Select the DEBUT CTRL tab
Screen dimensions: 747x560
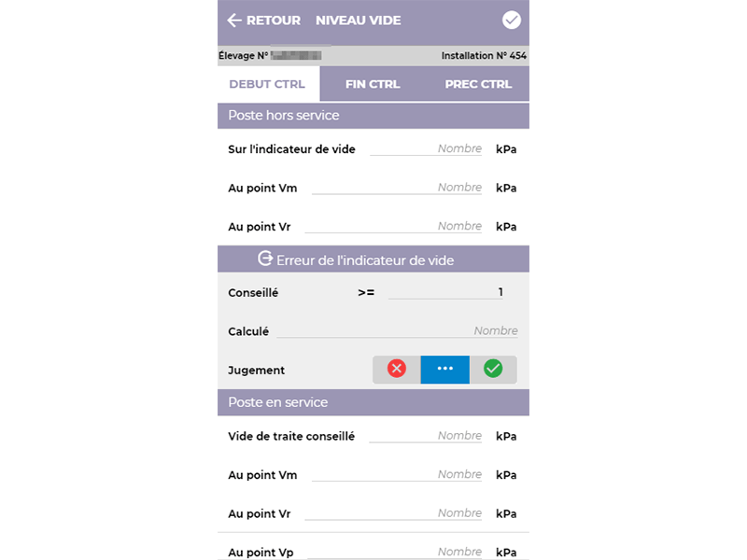click(267, 84)
